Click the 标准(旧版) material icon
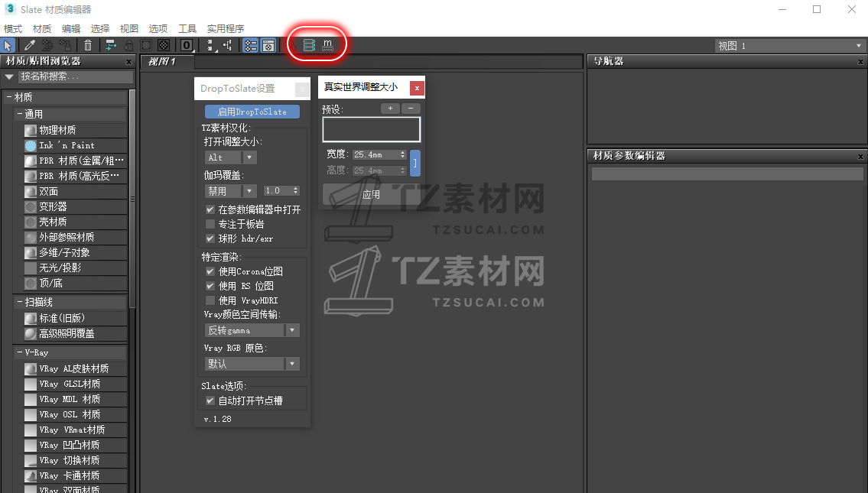 [x=31, y=319]
